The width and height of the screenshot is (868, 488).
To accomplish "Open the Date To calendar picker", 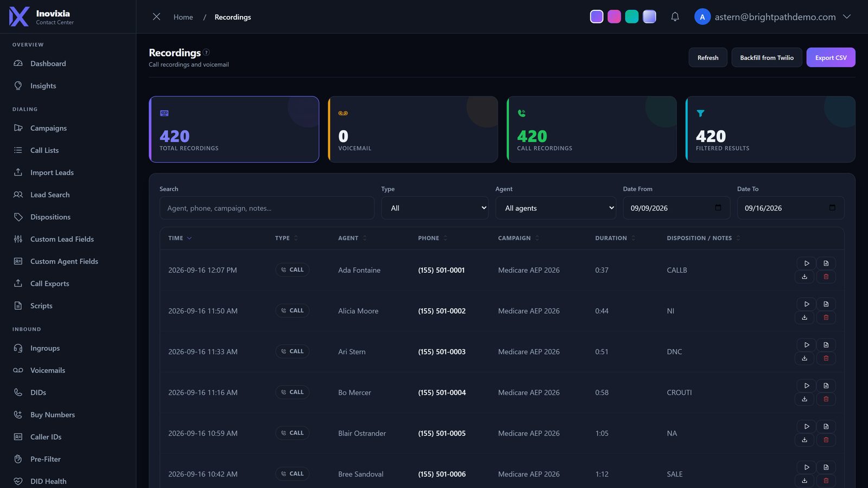I will [832, 208].
